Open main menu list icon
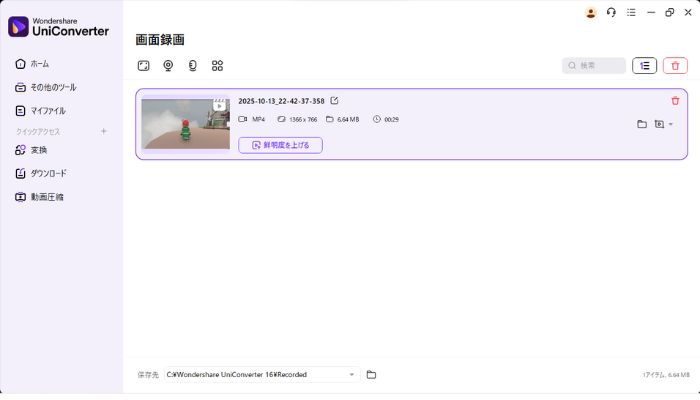Screen dimensions: 700x400 point(631,12)
